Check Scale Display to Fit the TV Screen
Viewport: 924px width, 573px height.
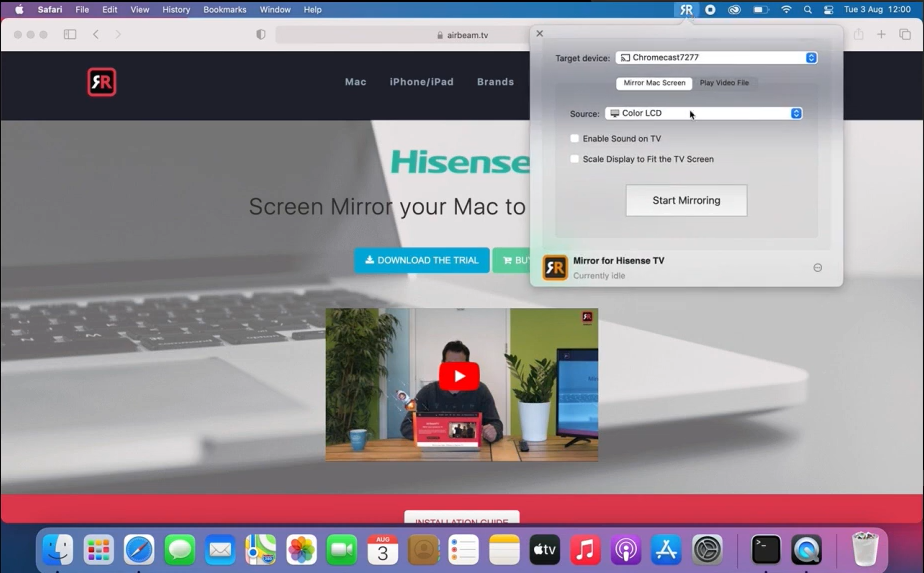tap(575, 159)
